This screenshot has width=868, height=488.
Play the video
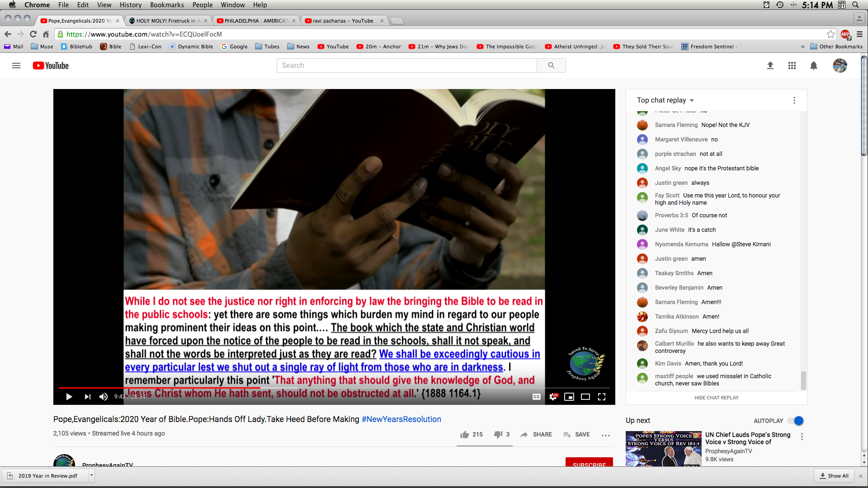coord(69,397)
